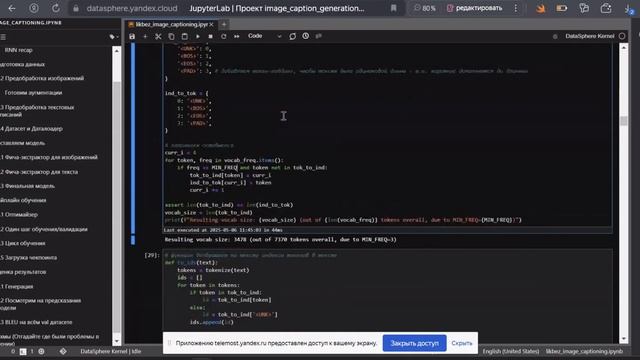
Task: Select the likbez_image_captioning.ipynb tab
Action: coord(171,24)
